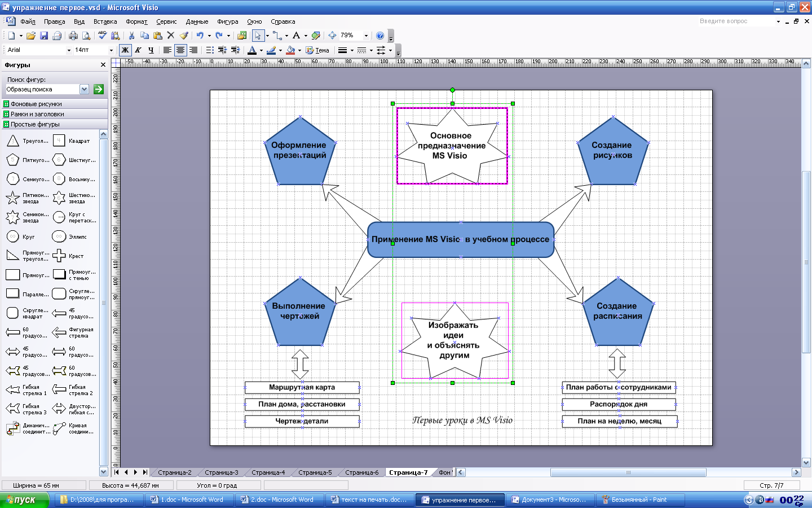The image size is (812, 508).
Task: Open the Shapes window icon
Action: (x=242, y=36)
